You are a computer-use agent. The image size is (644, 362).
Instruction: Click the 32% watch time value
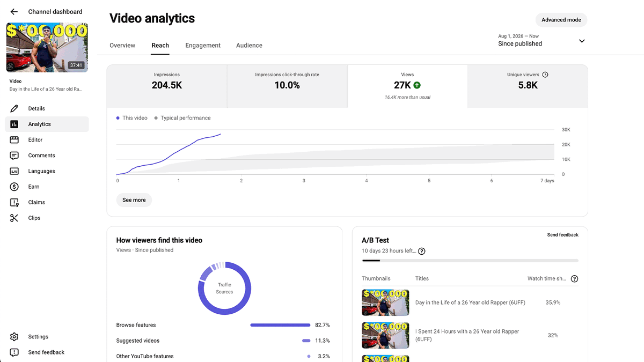pos(553,335)
